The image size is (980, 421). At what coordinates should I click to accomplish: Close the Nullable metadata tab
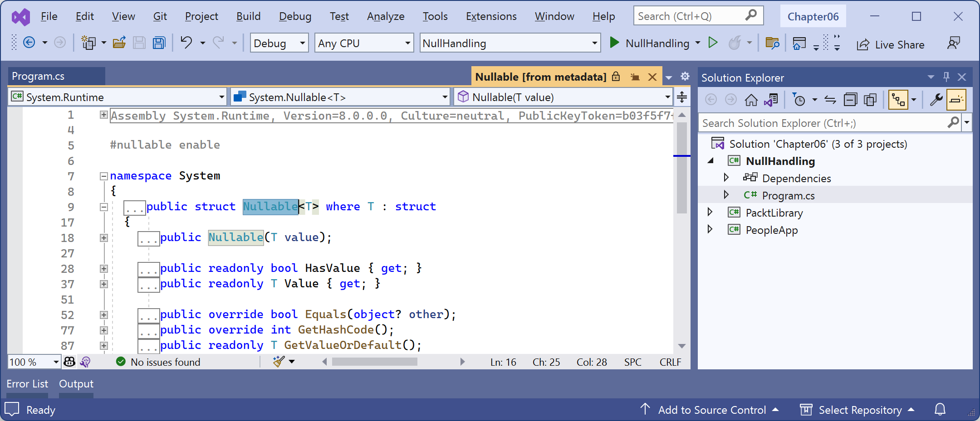pos(652,77)
